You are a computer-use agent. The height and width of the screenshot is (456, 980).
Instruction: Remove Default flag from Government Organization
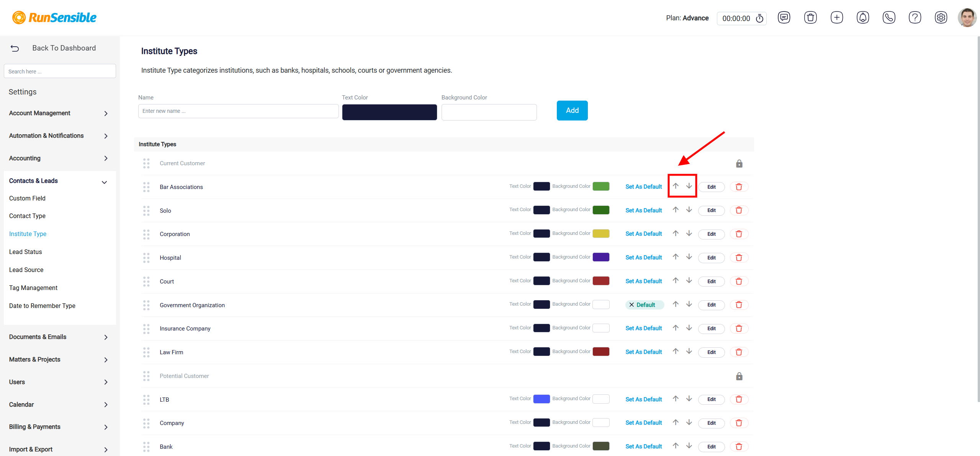click(x=631, y=305)
